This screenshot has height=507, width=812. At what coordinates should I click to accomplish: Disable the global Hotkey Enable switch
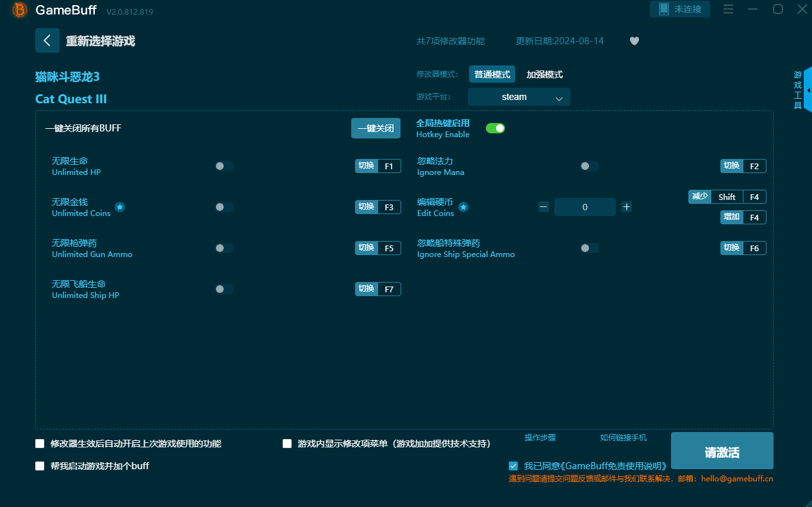click(x=495, y=128)
